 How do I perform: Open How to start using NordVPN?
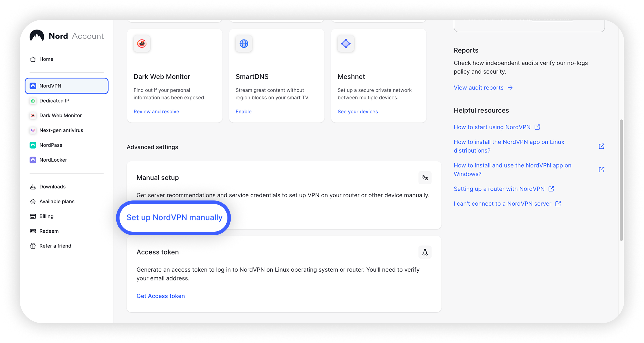coord(492,127)
